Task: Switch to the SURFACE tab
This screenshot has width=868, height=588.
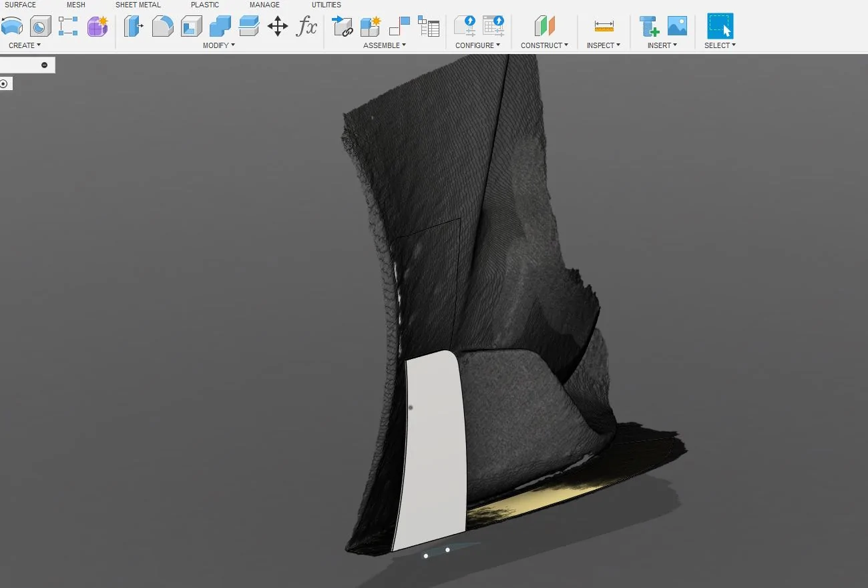Action: coord(21,5)
